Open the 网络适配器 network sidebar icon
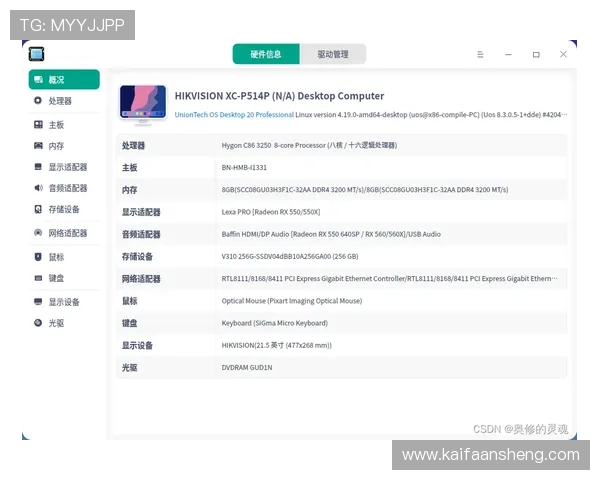Image resolution: width=600 pixels, height=480 pixels. [x=38, y=233]
